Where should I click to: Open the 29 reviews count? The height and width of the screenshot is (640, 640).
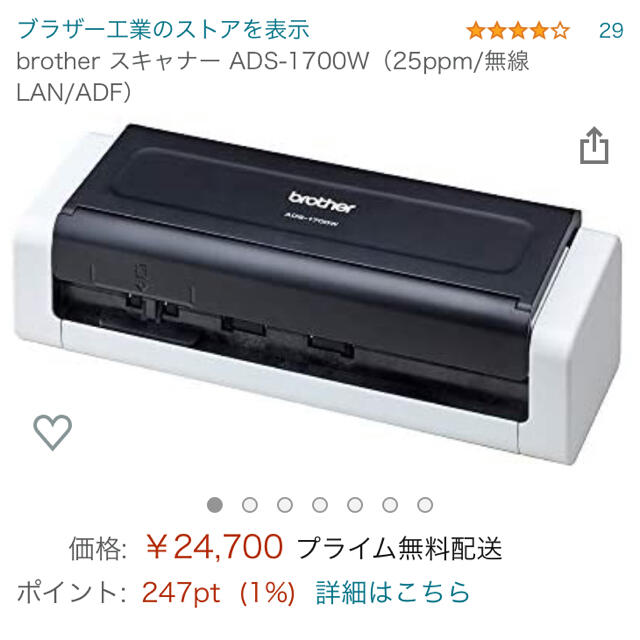tap(611, 31)
